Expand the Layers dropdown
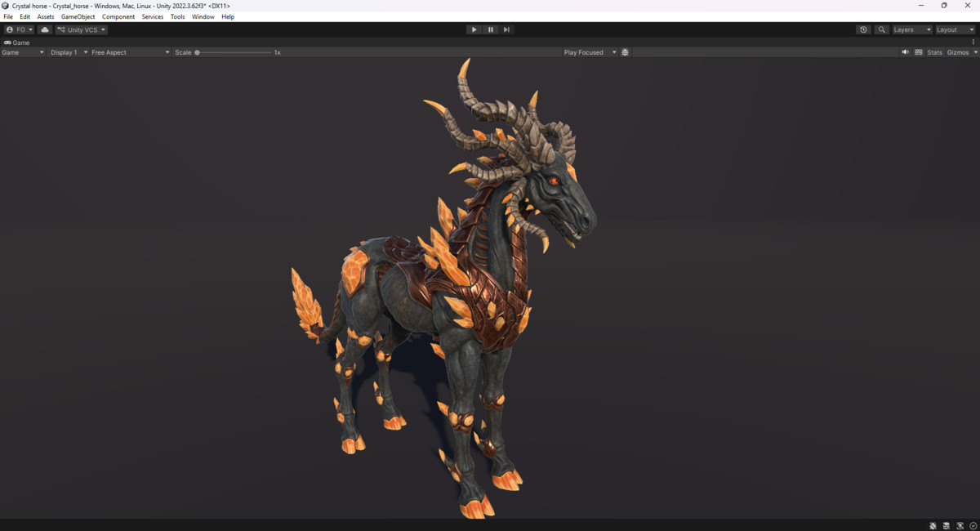 click(911, 29)
